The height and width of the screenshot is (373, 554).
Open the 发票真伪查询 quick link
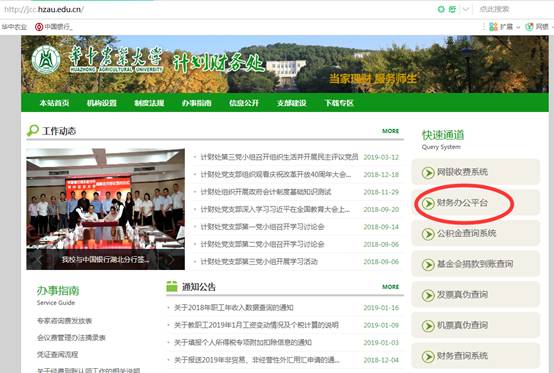click(x=476, y=294)
